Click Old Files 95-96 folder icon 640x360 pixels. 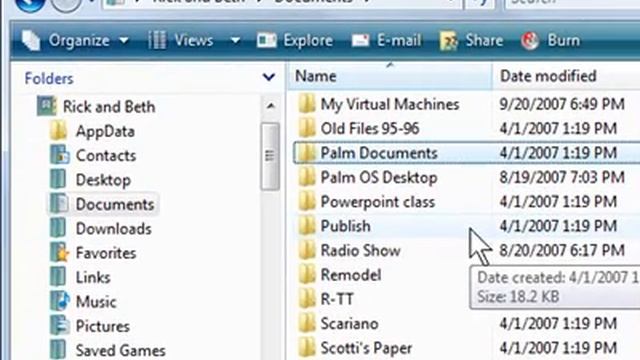(x=307, y=128)
